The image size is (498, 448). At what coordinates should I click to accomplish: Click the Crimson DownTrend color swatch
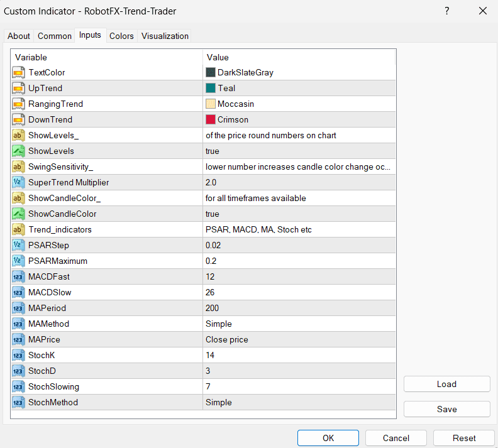pyautogui.click(x=211, y=119)
